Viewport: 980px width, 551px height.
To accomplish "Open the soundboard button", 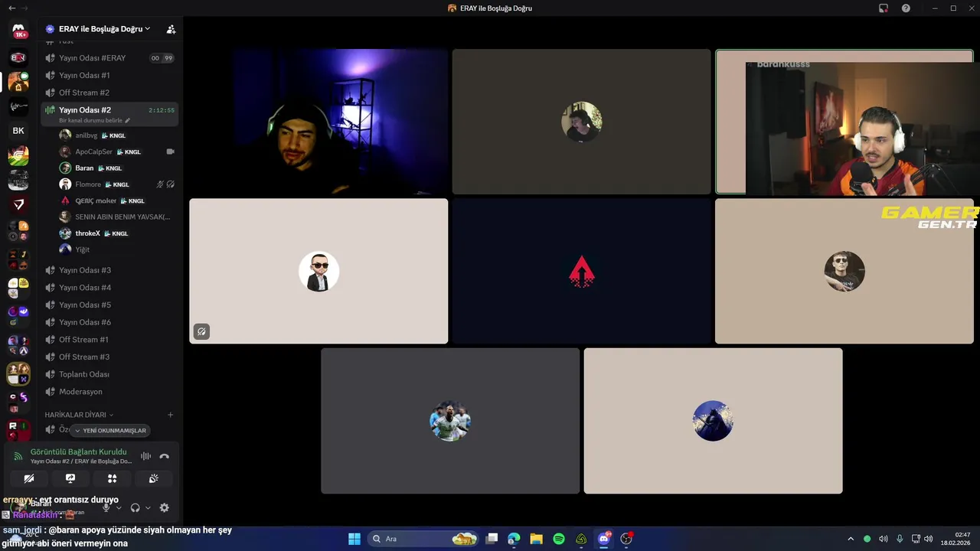I will pos(153,478).
